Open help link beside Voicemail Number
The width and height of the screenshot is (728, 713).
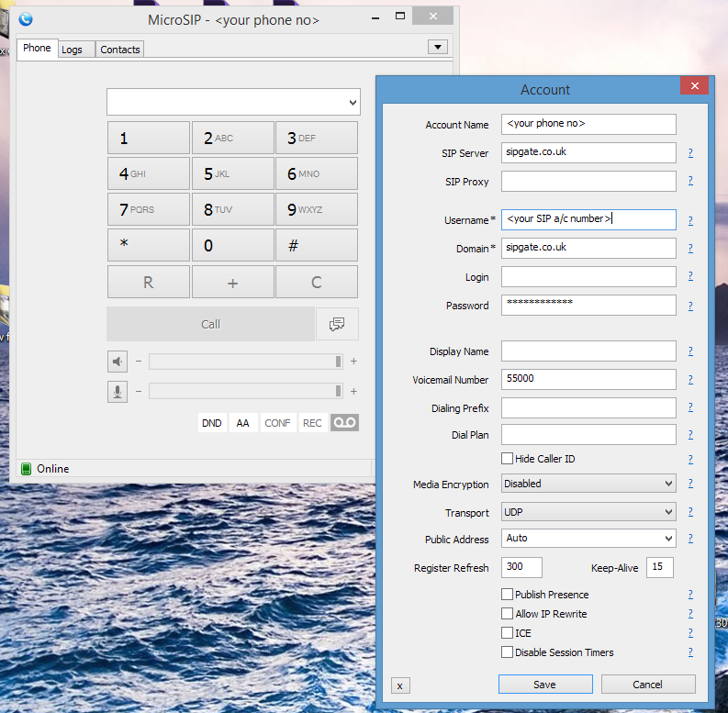(x=690, y=380)
